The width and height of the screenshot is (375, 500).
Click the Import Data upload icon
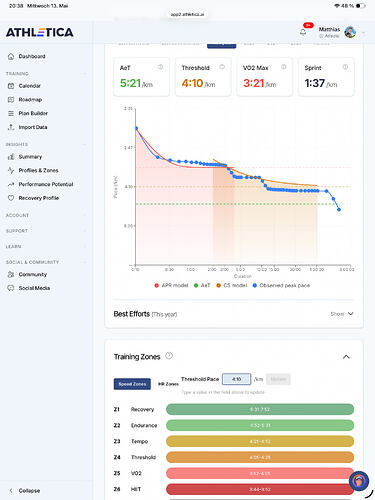pyautogui.click(x=11, y=127)
